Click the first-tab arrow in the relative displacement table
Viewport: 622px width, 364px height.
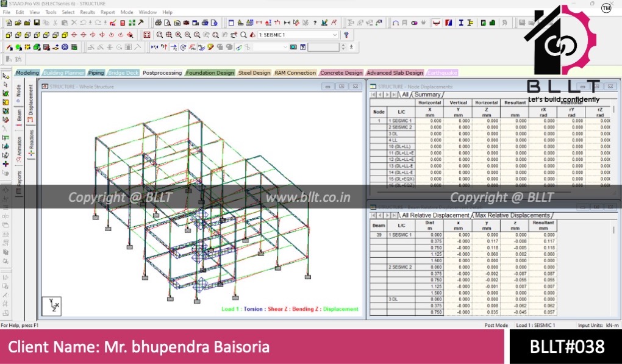click(x=373, y=215)
